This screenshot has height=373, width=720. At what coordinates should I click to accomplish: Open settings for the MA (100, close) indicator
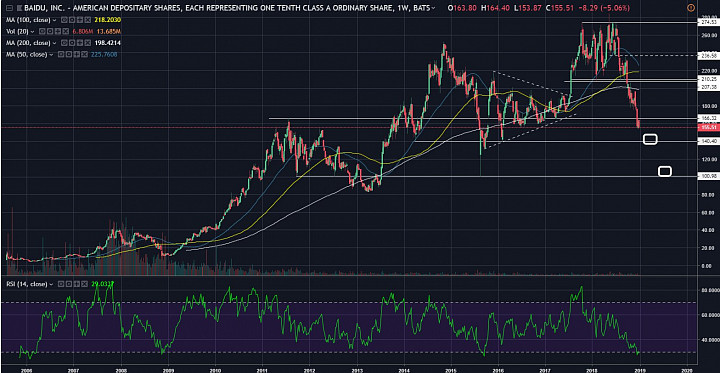tap(72, 20)
